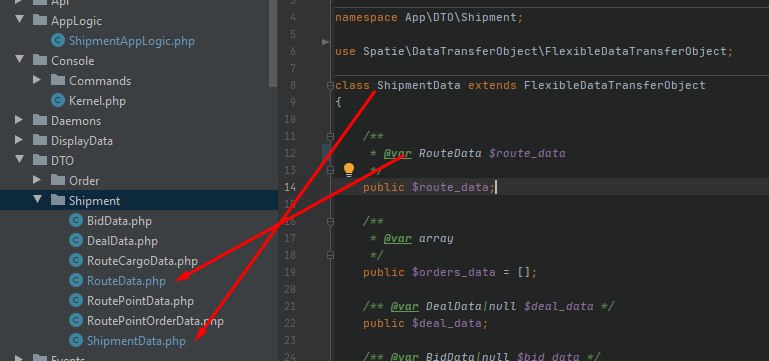769x361 pixels.
Task: Click the $orders_data property declaration
Action: point(453,272)
